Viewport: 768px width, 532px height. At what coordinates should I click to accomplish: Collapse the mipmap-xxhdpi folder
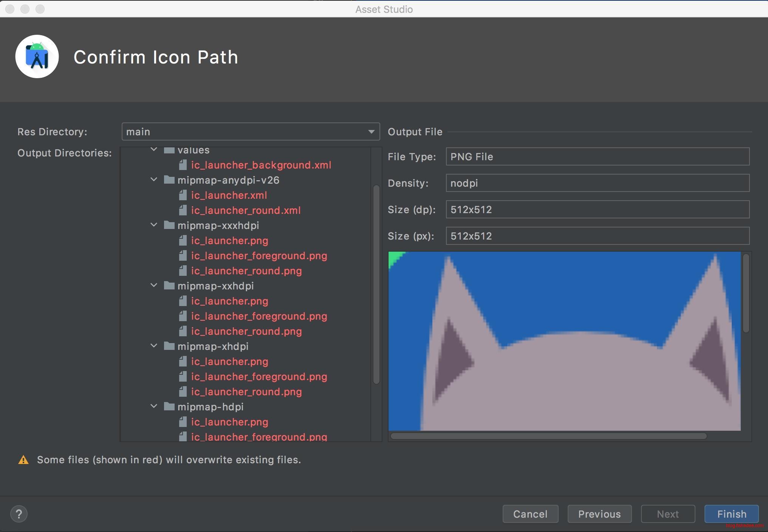pyautogui.click(x=154, y=285)
